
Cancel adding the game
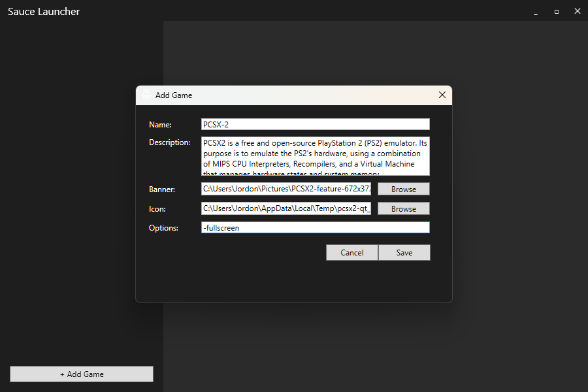click(351, 252)
